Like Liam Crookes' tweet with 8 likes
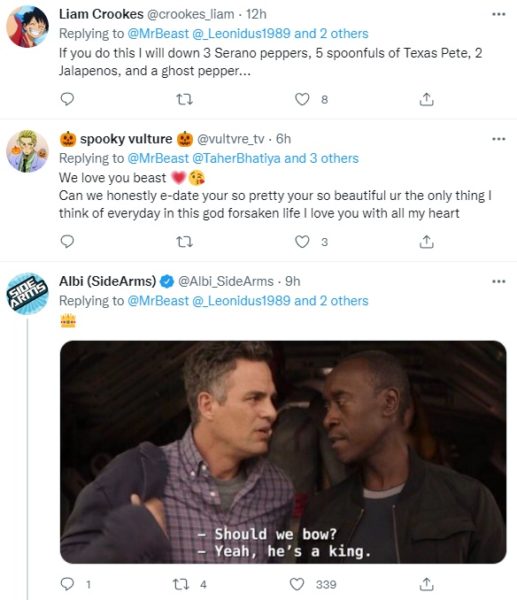 tap(302, 99)
